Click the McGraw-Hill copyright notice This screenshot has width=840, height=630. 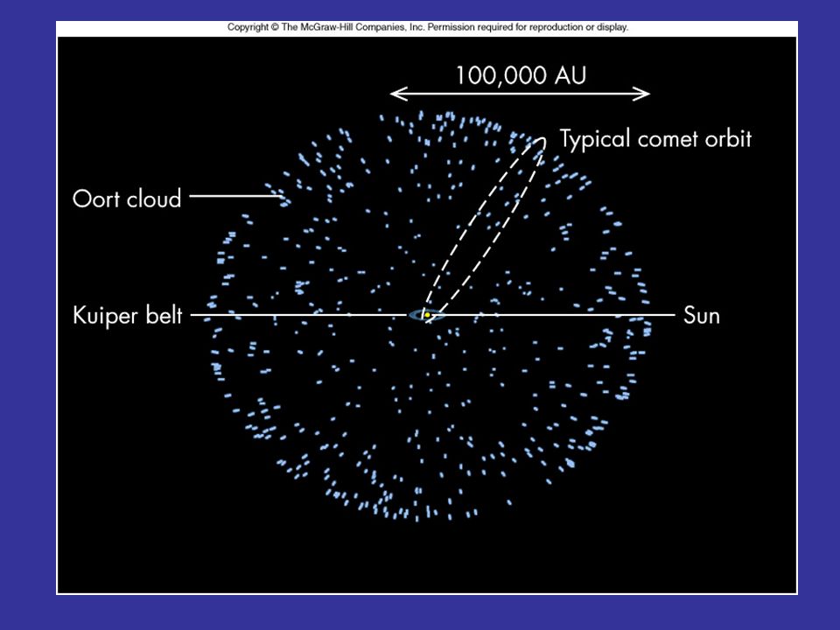point(428,27)
